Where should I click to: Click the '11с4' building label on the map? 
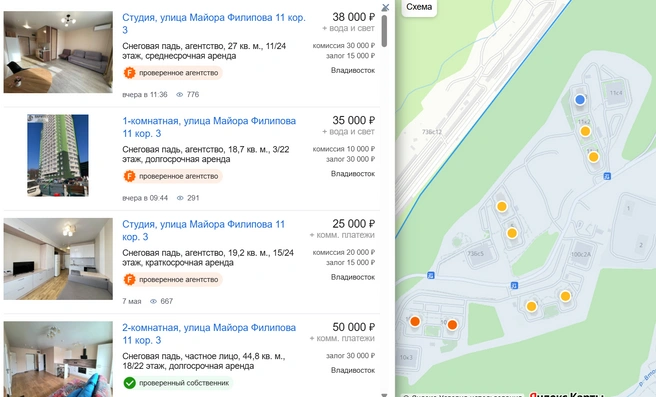click(x=616, y=93)
